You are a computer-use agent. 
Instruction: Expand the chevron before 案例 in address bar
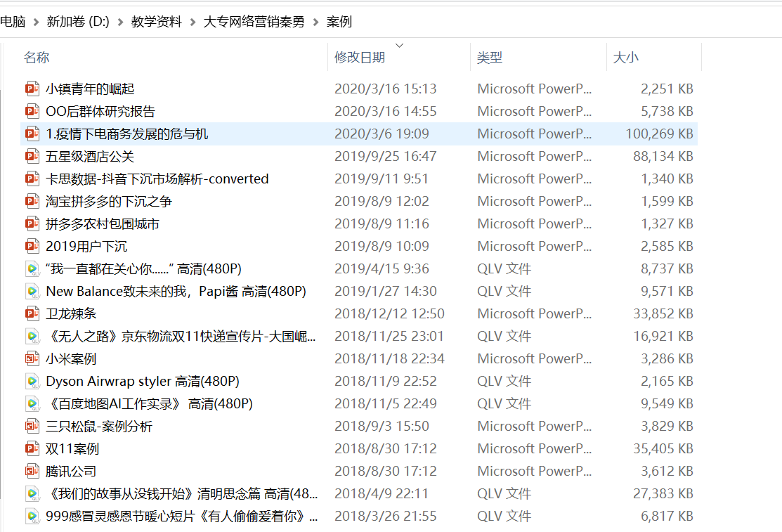pyautogui.click(x=315, y=22)
